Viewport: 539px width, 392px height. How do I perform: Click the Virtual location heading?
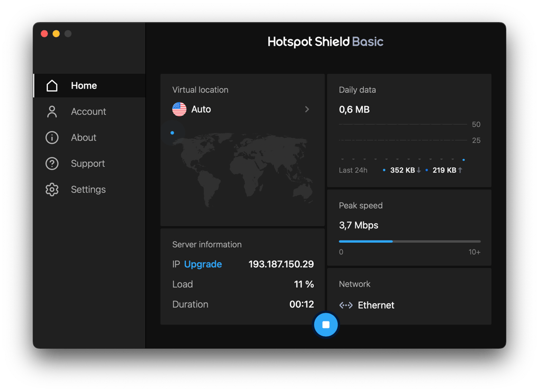(x=201, y=89)
